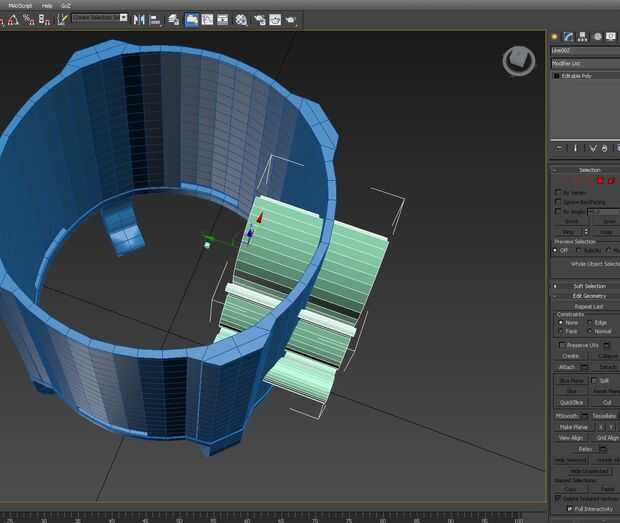The width and height of the screenshot is (620, 523).
Task: Click the Mirror tool icon
Action: 138,19
